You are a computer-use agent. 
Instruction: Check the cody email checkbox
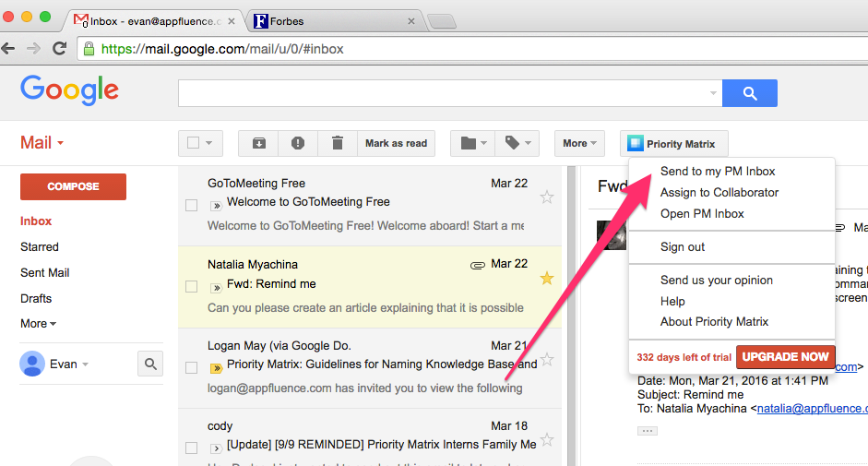[x=192, y=448]
